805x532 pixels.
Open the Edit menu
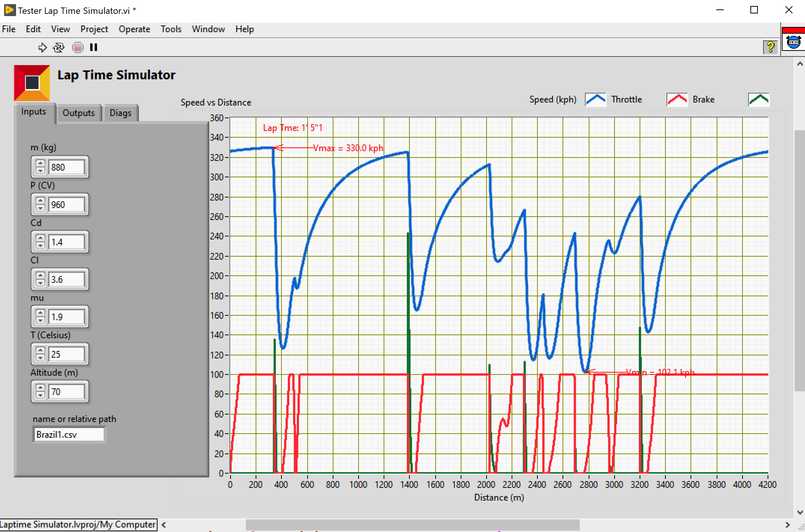[33, 29]
